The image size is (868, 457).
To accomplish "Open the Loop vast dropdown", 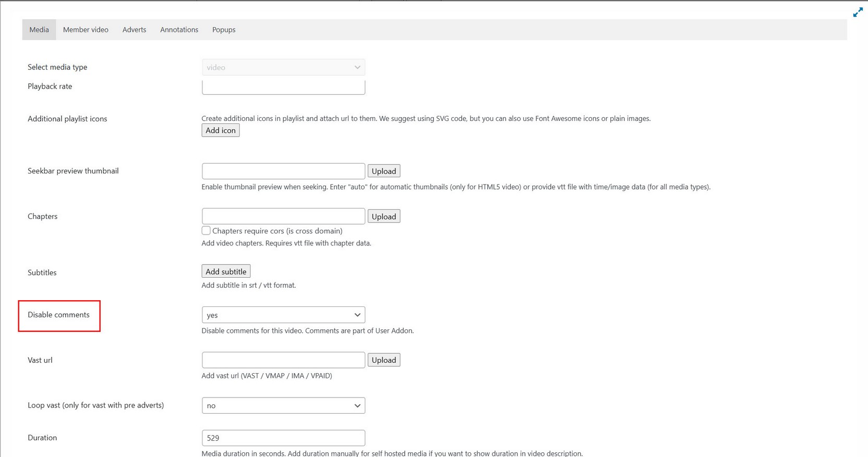I will (x=283, y=405).
